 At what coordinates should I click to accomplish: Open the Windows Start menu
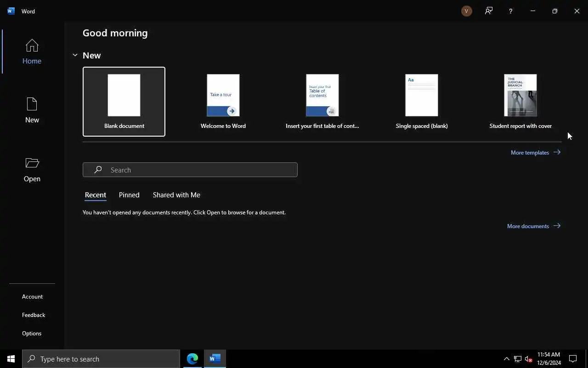click(11, 359)
